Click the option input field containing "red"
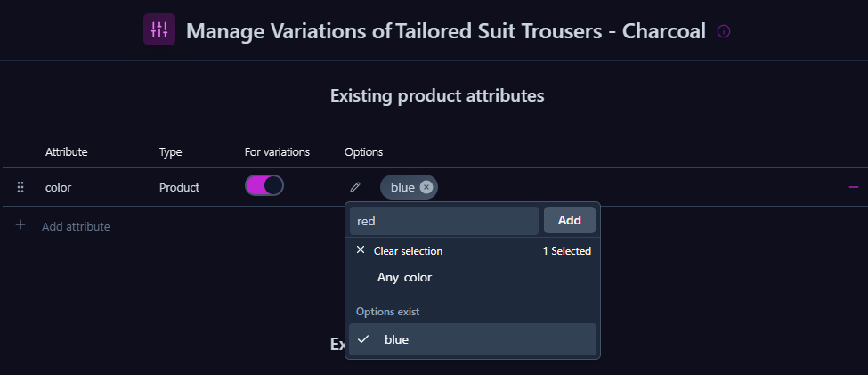The height and width of the screenshot is (375, 868). tap(443, 220)
